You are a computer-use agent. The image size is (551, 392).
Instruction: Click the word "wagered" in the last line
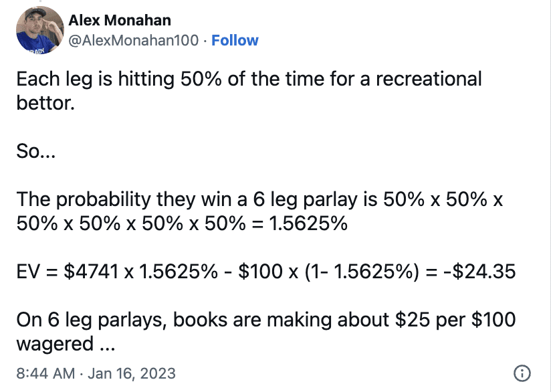pos(55,345)
